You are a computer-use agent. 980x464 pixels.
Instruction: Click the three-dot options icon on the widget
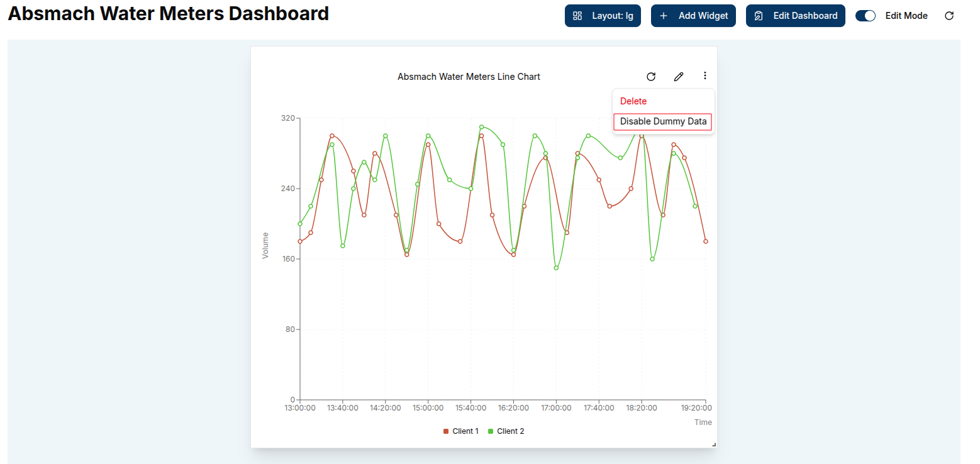tap(704, 76)
